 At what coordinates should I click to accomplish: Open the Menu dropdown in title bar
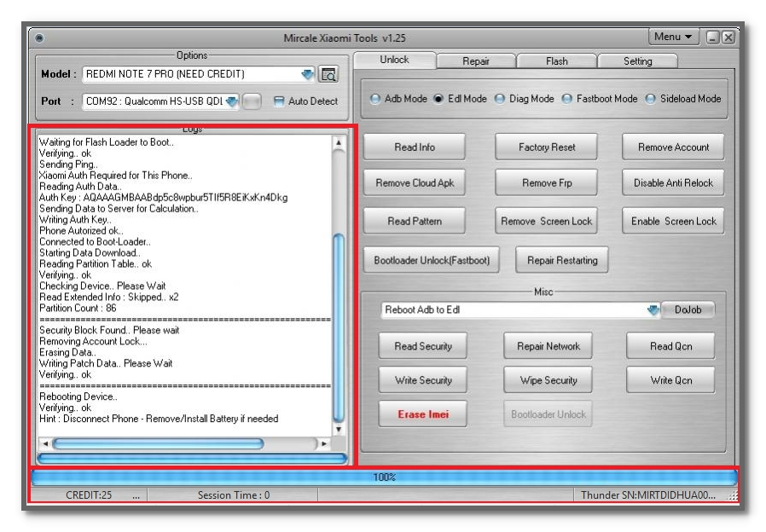pyautogui.click(x=673, y=37)
